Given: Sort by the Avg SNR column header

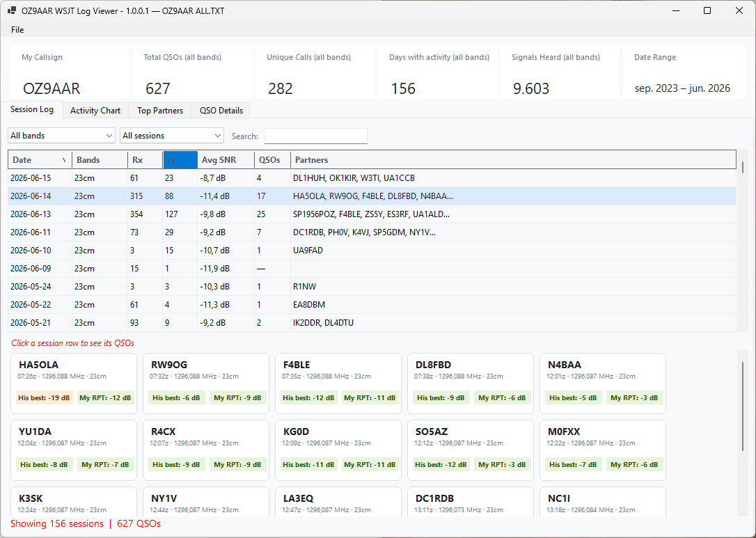Looking at the screenshot, I should (226, 159).
